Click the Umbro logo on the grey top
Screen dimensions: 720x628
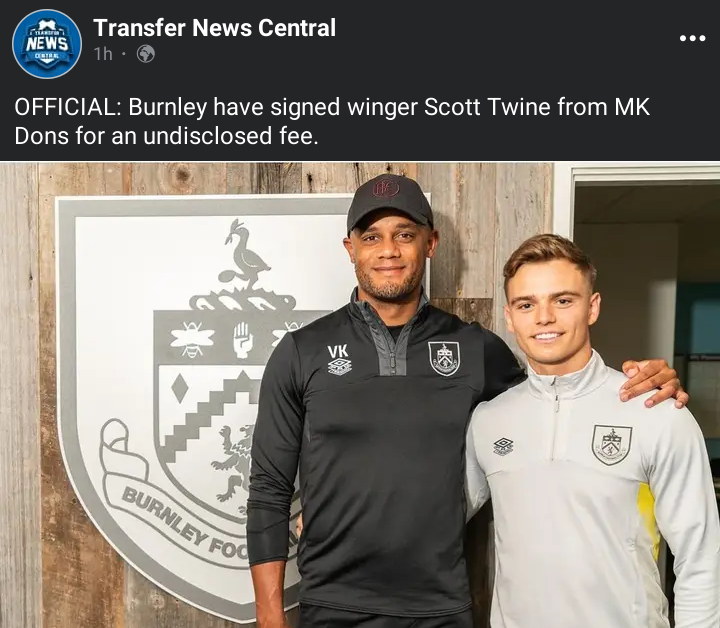[503, 446]
